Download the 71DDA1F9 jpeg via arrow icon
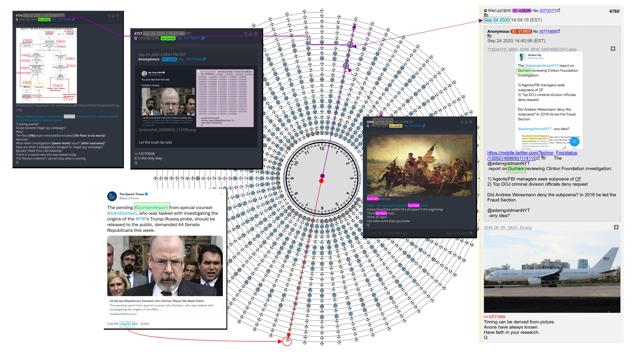 point(613,49)
